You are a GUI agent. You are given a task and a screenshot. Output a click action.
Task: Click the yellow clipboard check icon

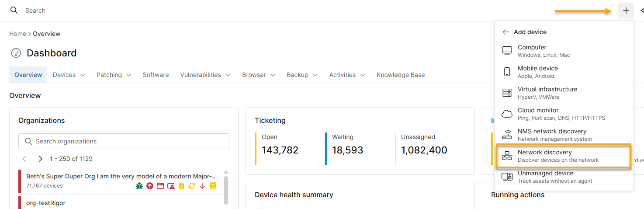click(x=181, y=186)
